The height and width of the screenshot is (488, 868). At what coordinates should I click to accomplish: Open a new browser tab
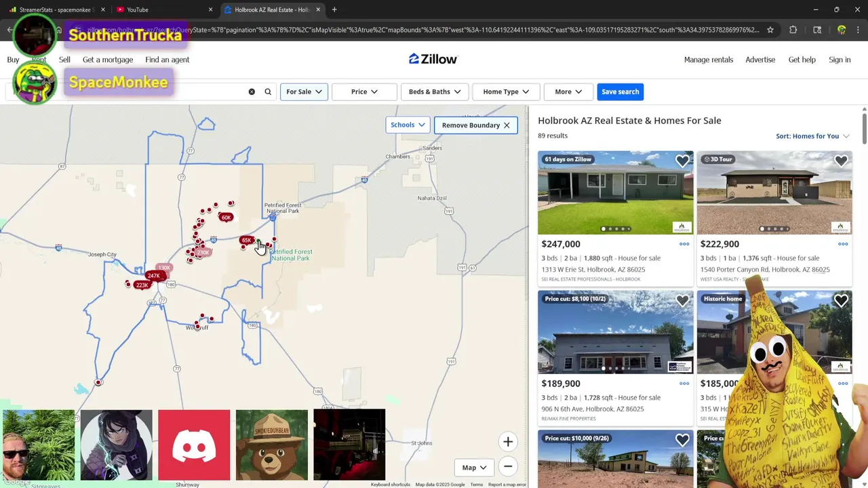(x=334, y=9)
